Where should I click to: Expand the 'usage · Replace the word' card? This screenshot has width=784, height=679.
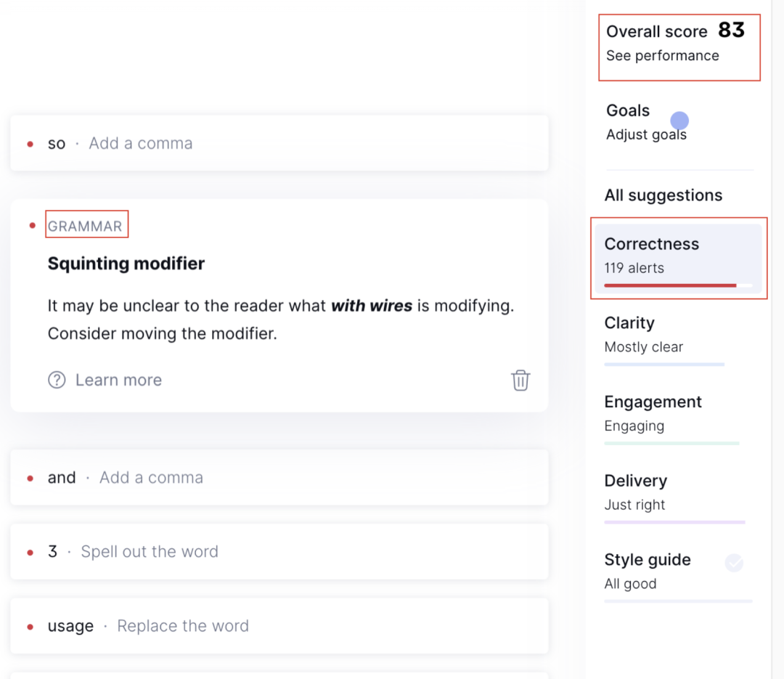point(279,626)
